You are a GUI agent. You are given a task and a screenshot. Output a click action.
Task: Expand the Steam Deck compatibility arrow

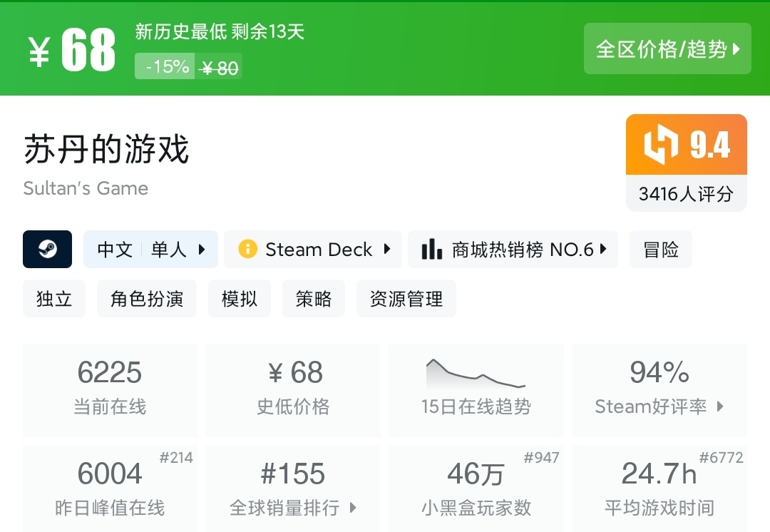click(x=387, y=250)
